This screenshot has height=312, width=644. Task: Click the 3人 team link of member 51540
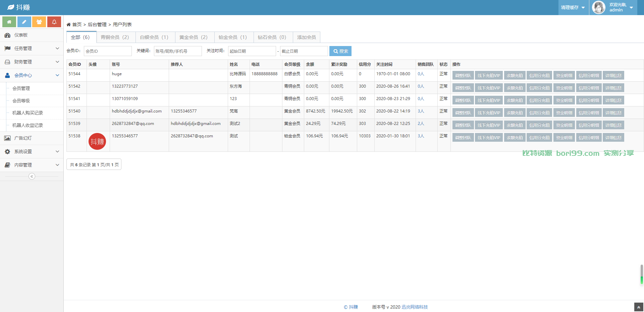tap(421, 111)
